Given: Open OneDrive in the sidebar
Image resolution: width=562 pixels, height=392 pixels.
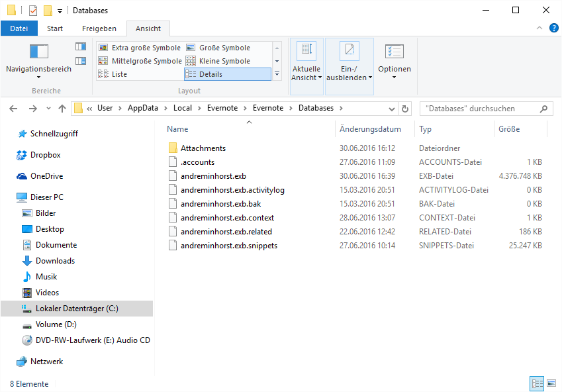Looking at the screenshot, I should (46, 176).
